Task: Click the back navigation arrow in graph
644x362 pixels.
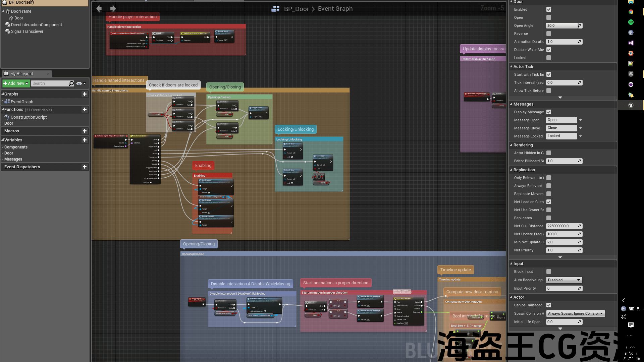Action: tap(99, 9)
